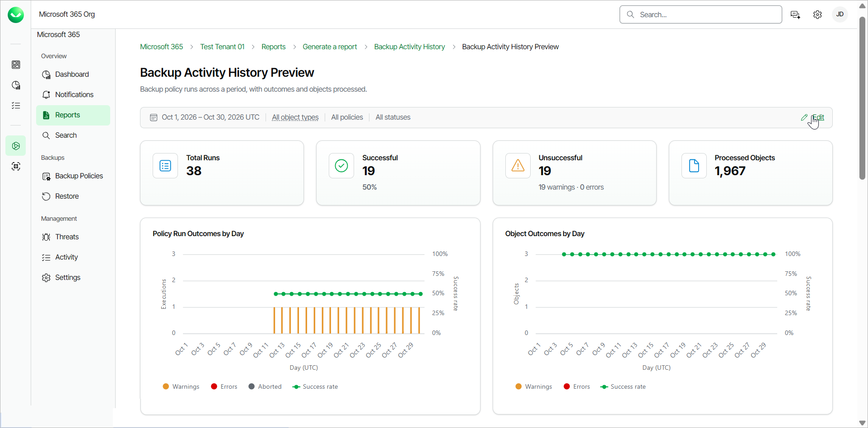868x428 pixels.
Task: Click the Successful checkmark icon
Action: tap(341, 166)
